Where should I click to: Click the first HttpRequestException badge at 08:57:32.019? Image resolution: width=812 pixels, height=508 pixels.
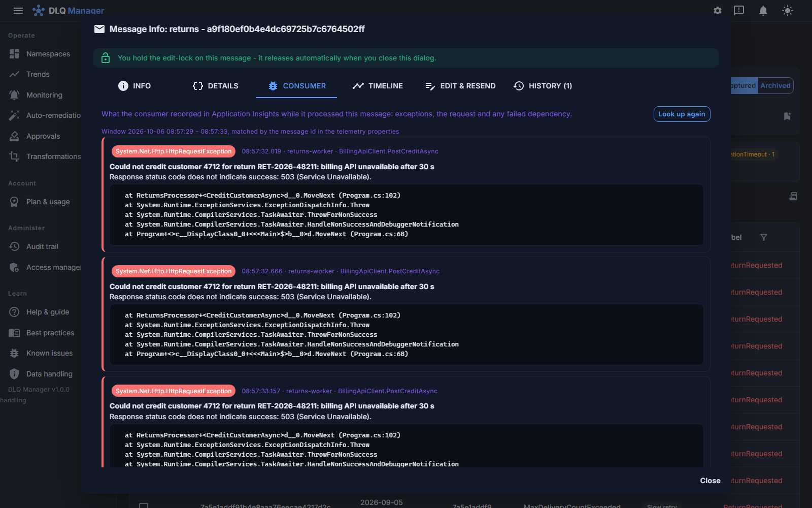point(174,151)
